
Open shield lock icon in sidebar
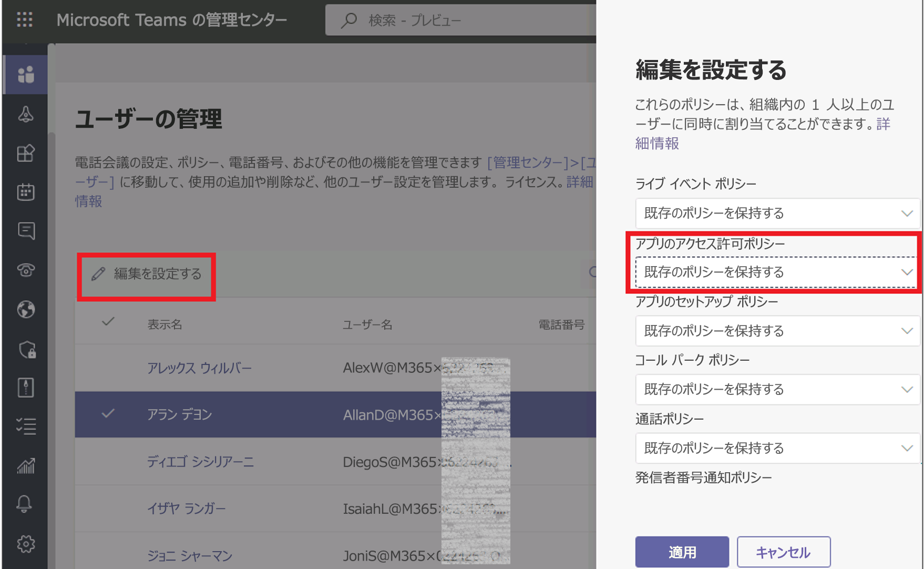27,349
